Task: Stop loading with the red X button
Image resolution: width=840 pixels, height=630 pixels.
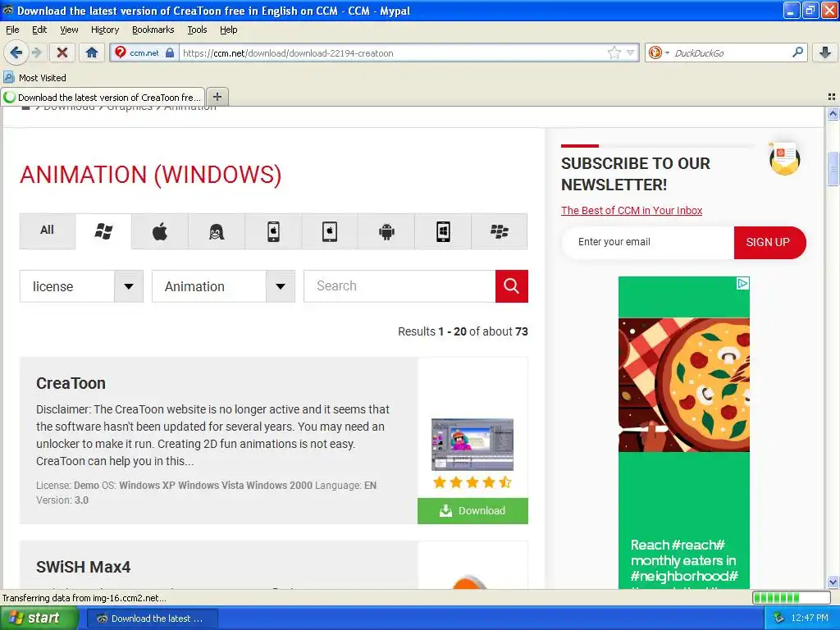Action: coord(62,52)
